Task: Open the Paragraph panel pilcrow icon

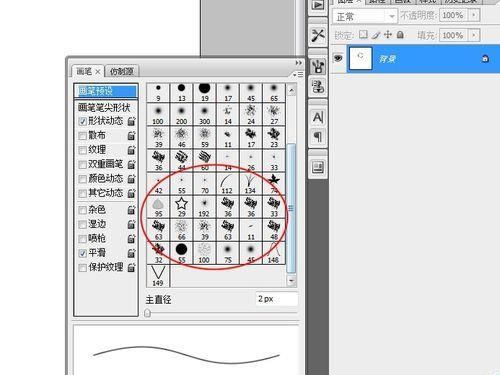Action: [318, 136]
